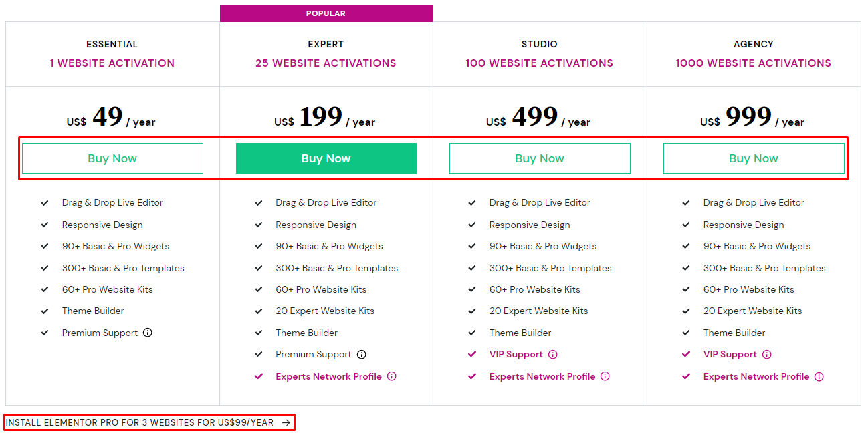
Task: Click info icon beside Agency VIP Support
Action: (x=767, y=355)
